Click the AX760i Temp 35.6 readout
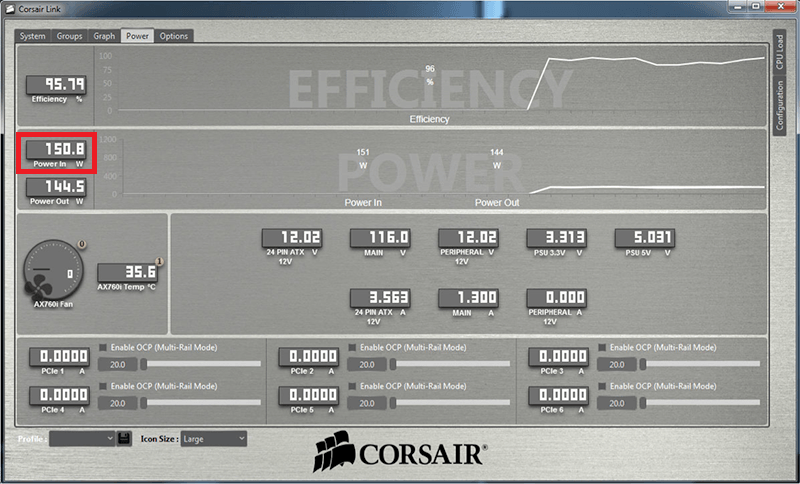Screen dimensions: 800x484 coord(128,272)
